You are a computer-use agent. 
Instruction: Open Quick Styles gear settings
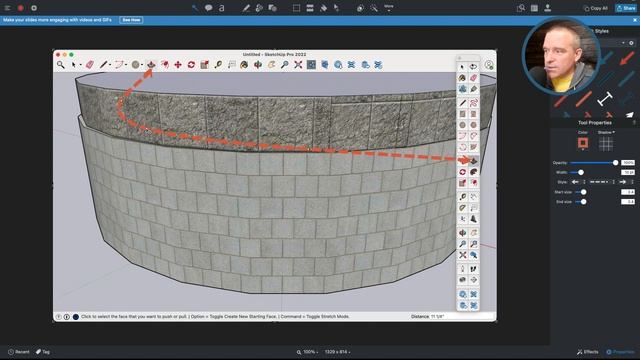click(631, 43)
